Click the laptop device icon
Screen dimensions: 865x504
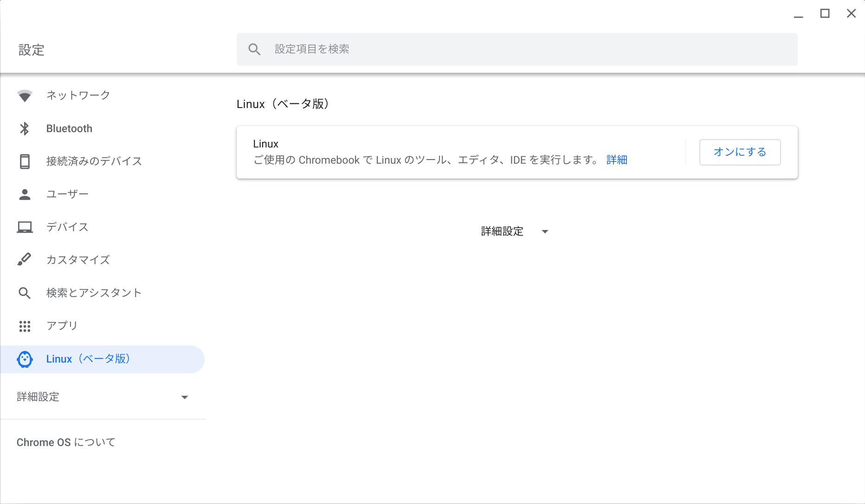pyautogui.click(x=25, y=227)
